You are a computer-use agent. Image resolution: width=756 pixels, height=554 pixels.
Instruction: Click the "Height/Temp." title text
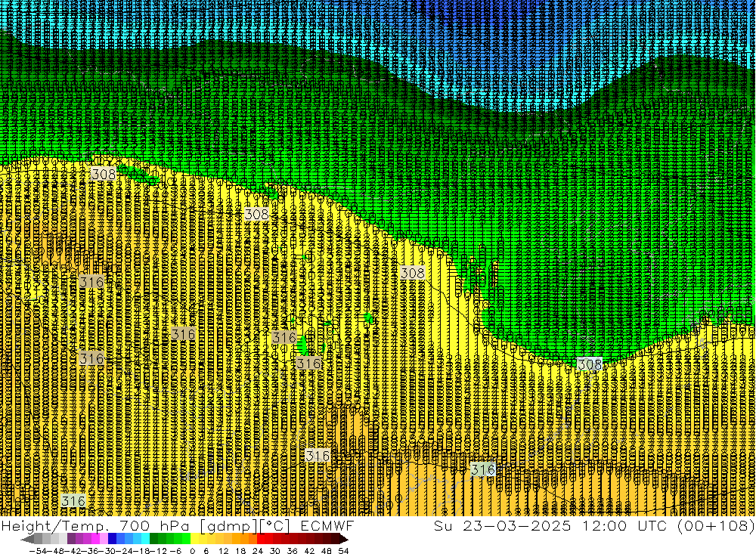click(54, 526)
